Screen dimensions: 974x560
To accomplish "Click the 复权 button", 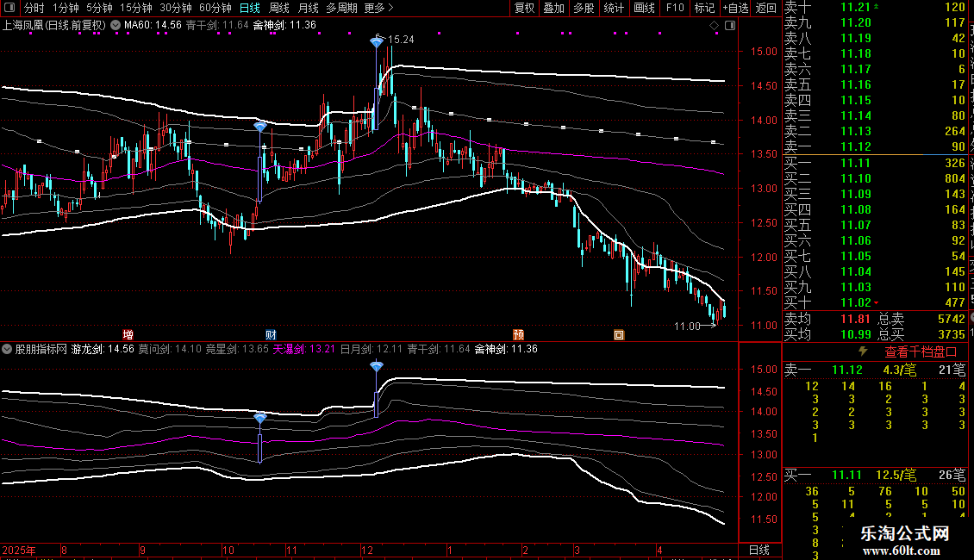I will click(524, 8).
